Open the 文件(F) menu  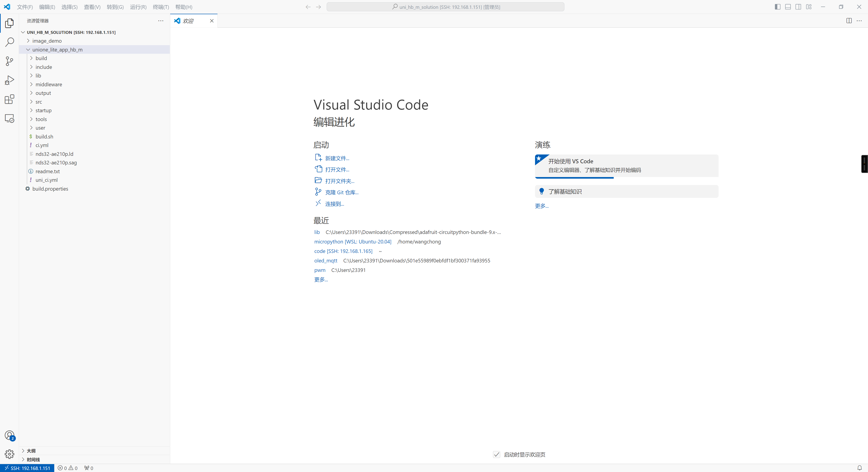[x=25, y=7]
